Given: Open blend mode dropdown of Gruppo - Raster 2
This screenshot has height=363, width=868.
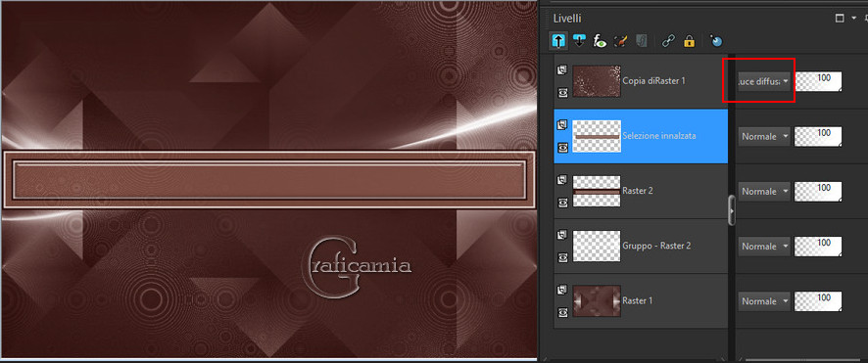Looking at the screenshot, I should point(764,246).
